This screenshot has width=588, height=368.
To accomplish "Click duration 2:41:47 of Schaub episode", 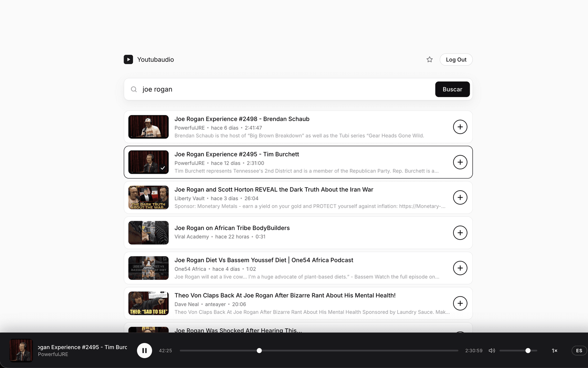I will (253, 128).
